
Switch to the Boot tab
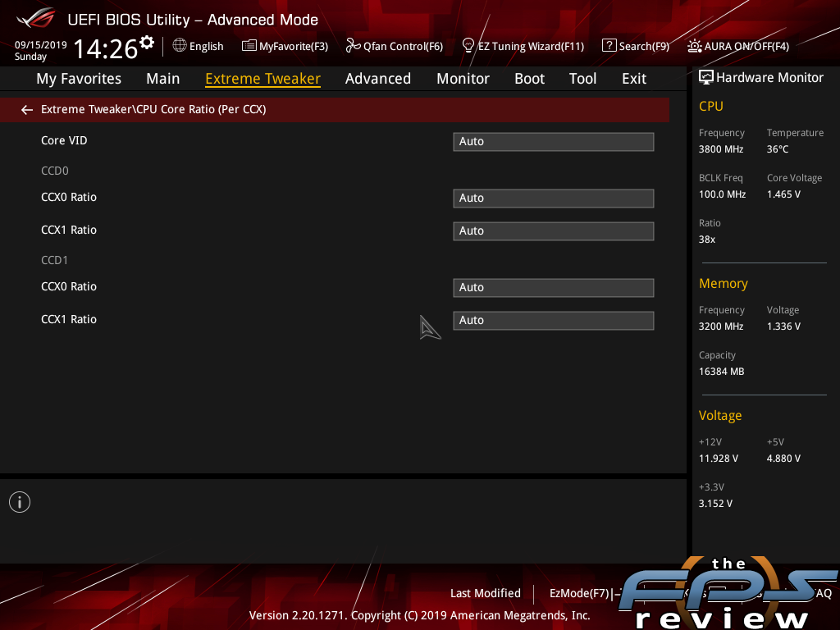pos(529,79)
